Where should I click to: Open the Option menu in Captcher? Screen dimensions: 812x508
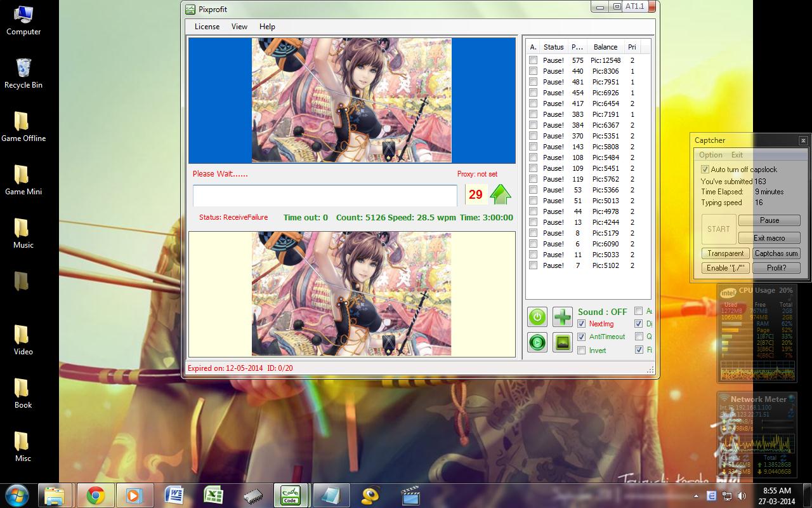pyautogui.click(x=710, y=155)
